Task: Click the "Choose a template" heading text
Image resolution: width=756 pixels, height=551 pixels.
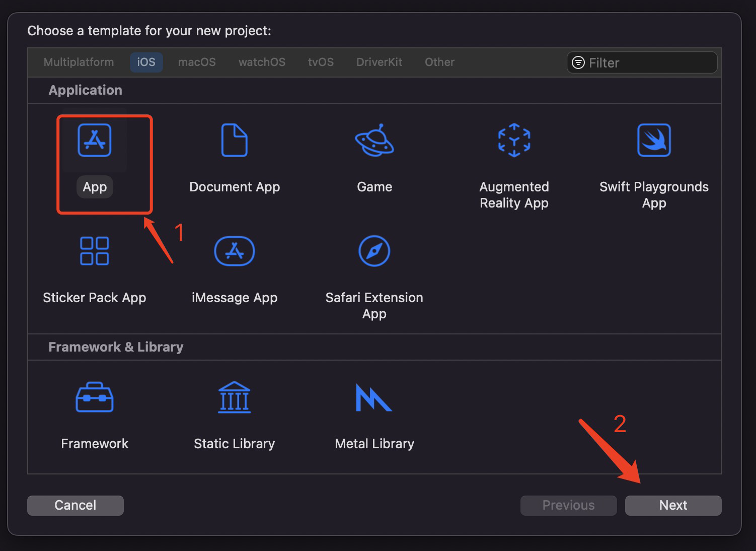Action: 149,31
